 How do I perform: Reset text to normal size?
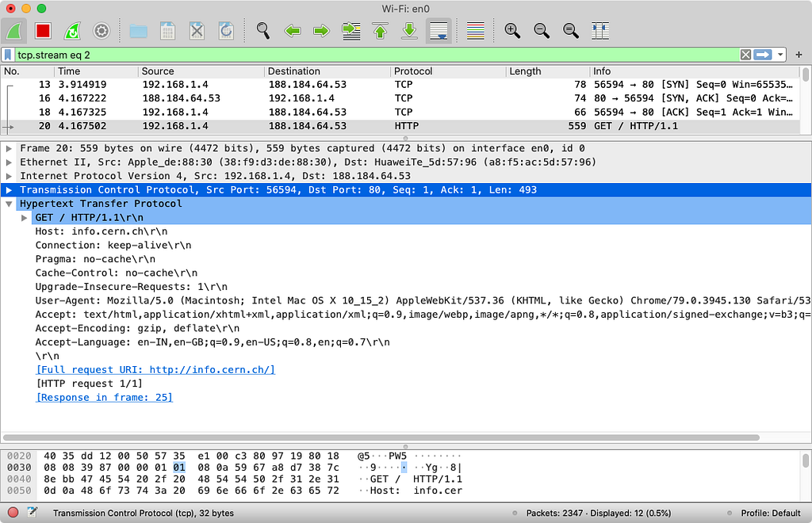tap(571, 31)
